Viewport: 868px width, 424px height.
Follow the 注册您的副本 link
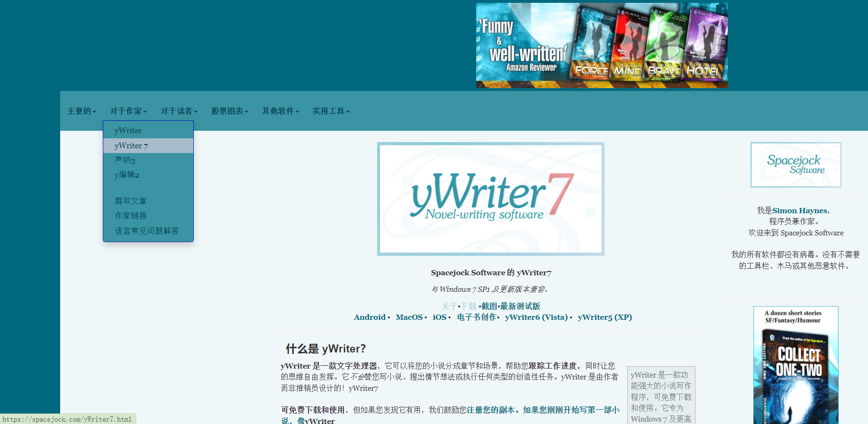(x=490, y=410)
